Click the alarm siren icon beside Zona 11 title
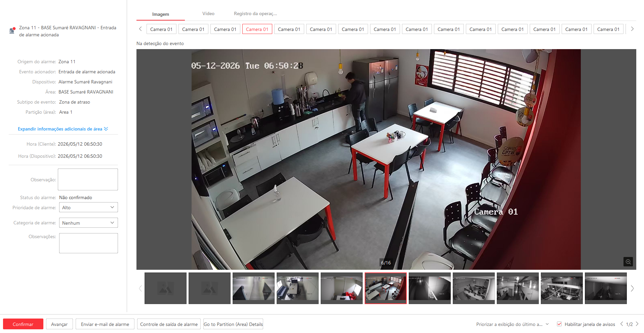The width and height of the screenshot is (644, 333). click(12, 31)
